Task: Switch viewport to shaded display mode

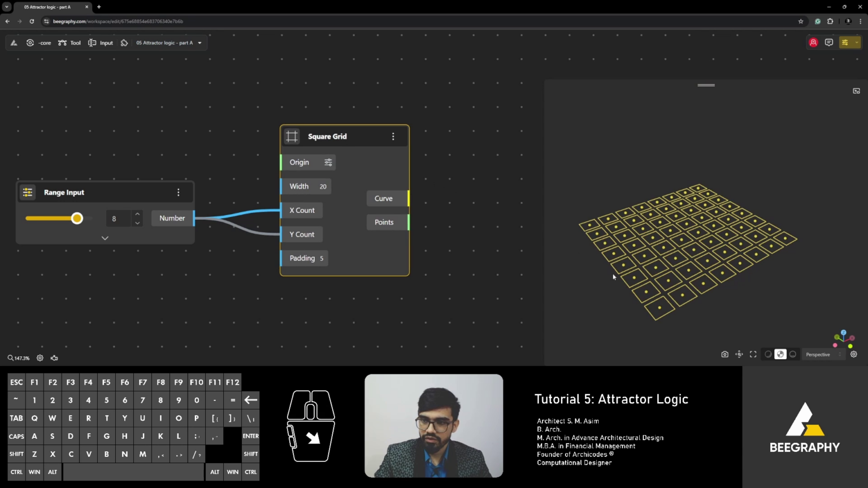Action: pyautogui.click(x=780, y=354)
